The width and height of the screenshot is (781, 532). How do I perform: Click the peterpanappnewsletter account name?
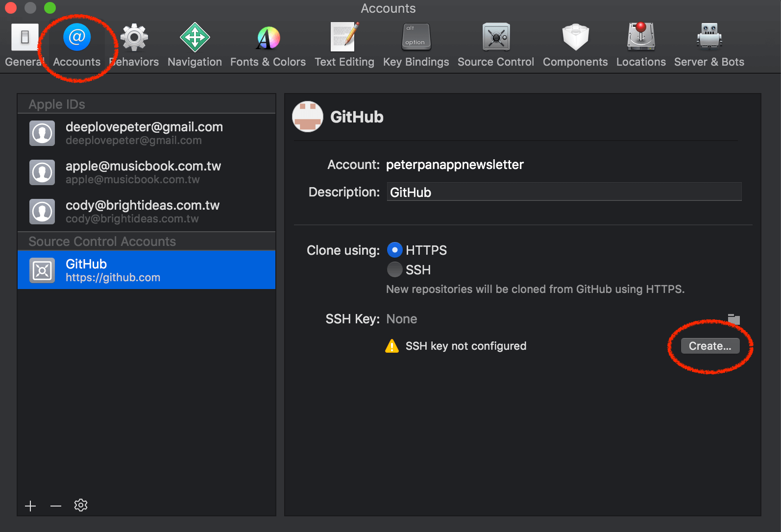coord(455,165)
